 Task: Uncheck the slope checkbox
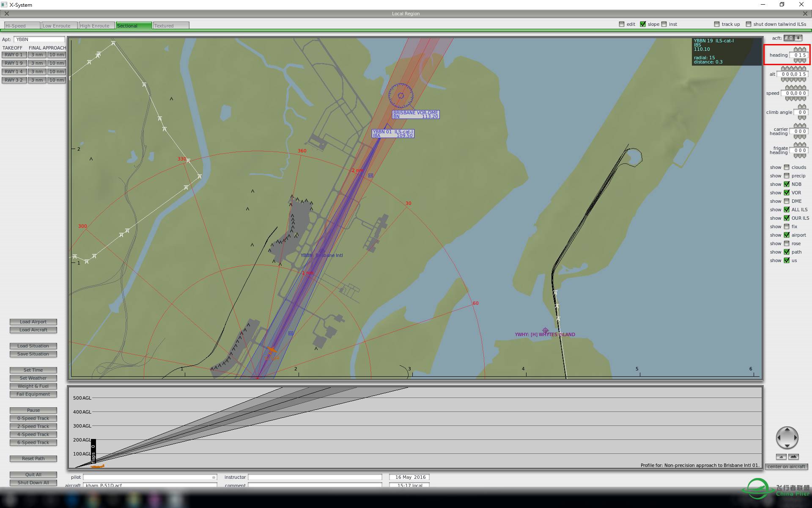point(643,24)
